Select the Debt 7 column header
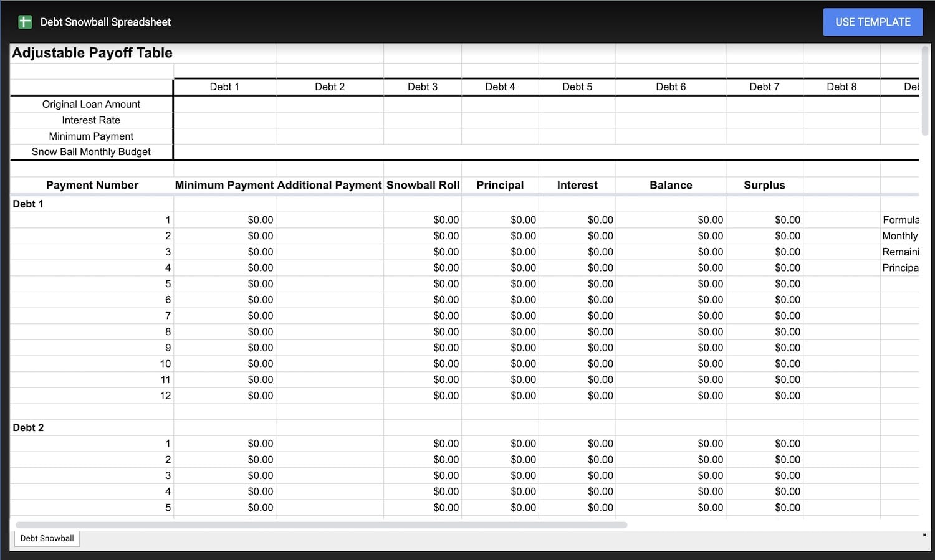 [764, 87]
